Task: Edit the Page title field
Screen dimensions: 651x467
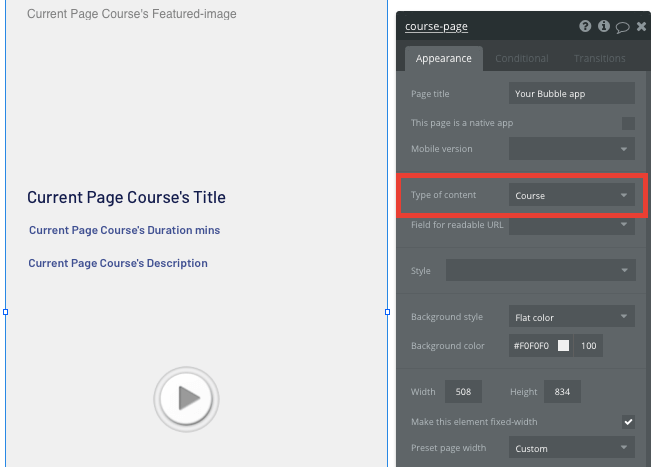Action: [572, 93]
